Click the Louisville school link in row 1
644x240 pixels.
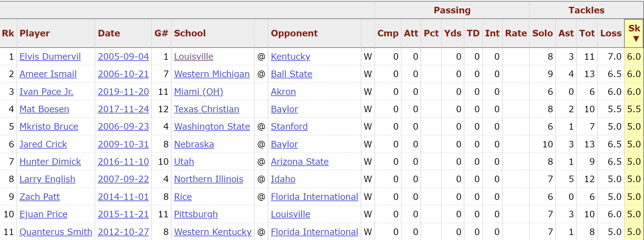pyautogui.click(x=194, y=57)
